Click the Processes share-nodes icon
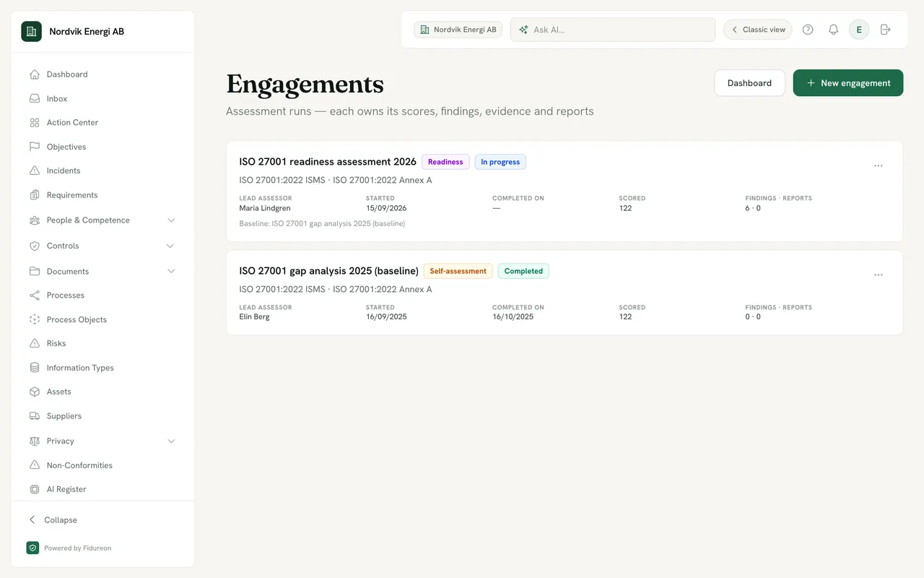 (34, 296)
